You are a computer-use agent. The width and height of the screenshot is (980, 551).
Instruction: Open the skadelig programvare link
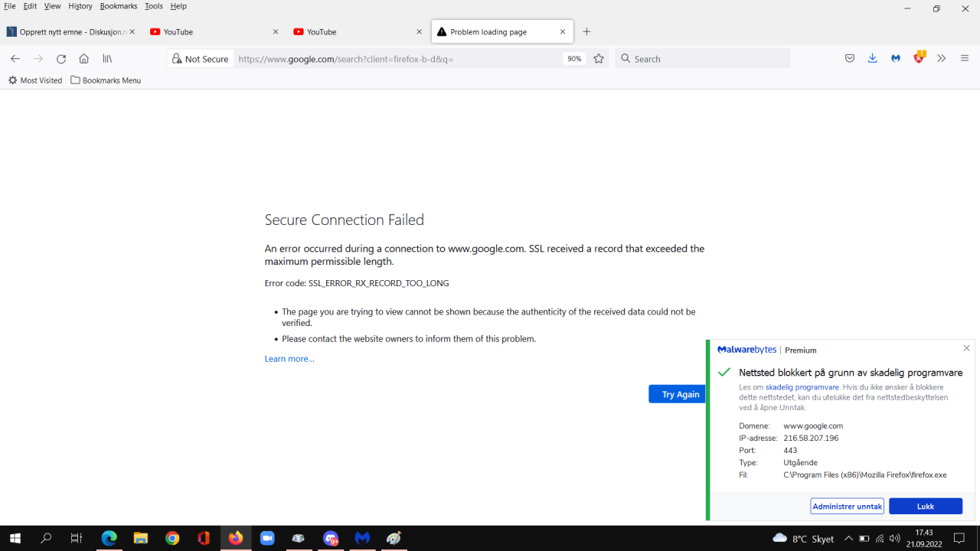click(802, 388)
